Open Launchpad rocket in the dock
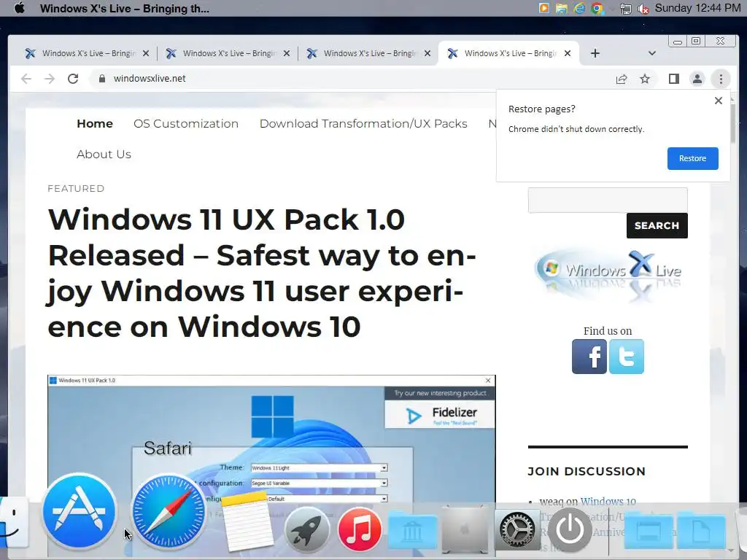The width and height of the screenshot is (747, 560). click(307, 529)
